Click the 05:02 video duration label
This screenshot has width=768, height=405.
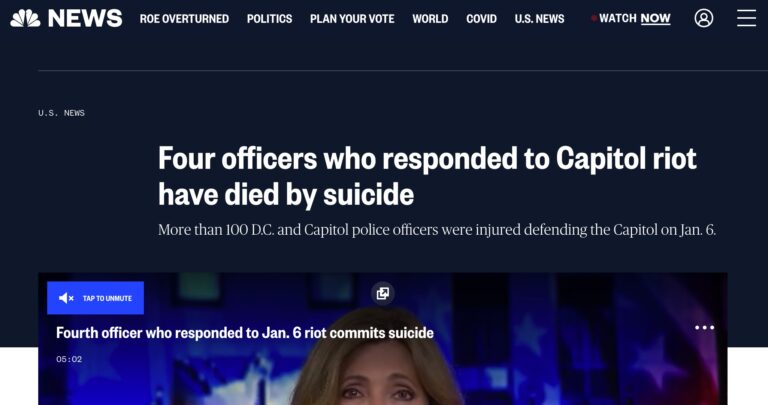[69, 359]
